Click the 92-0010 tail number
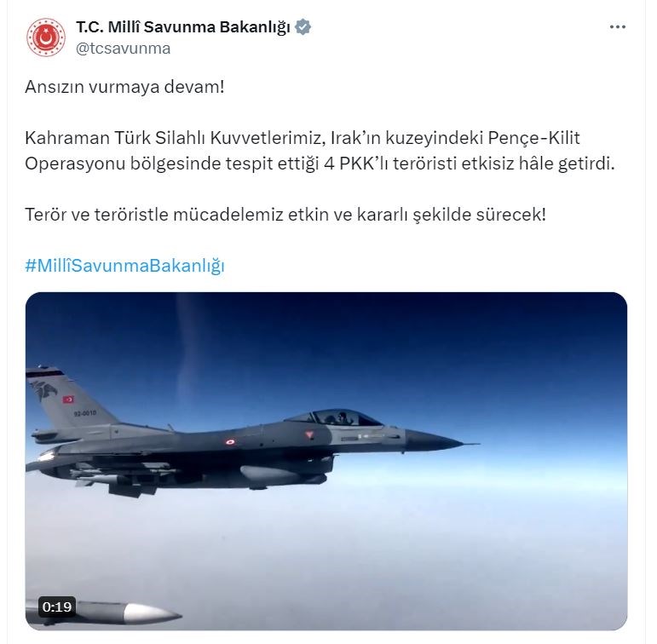 [85, 413]
